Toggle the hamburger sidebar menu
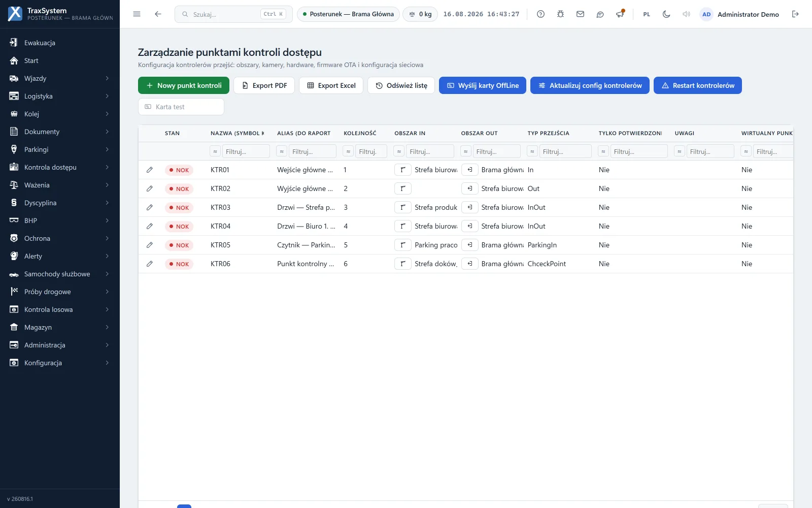 click(137, 14)
